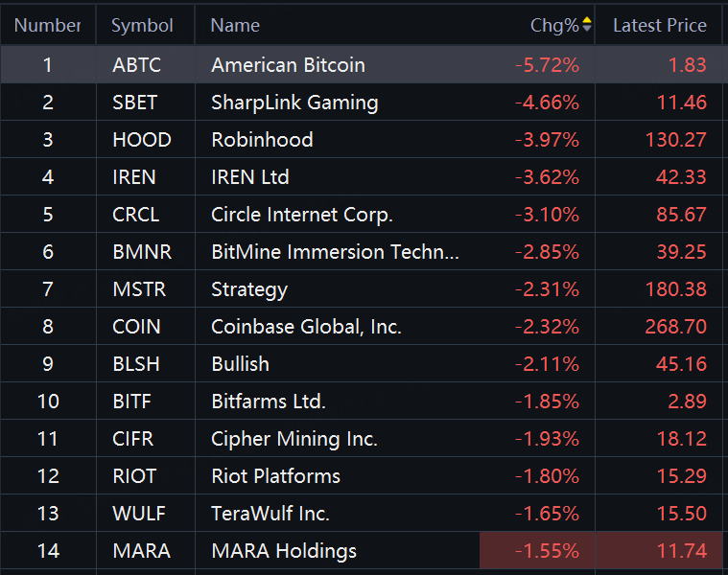This screenshot has width=728, height=575.
Task: Click Circle Internet Corp. name
Action: pos(302,215)
